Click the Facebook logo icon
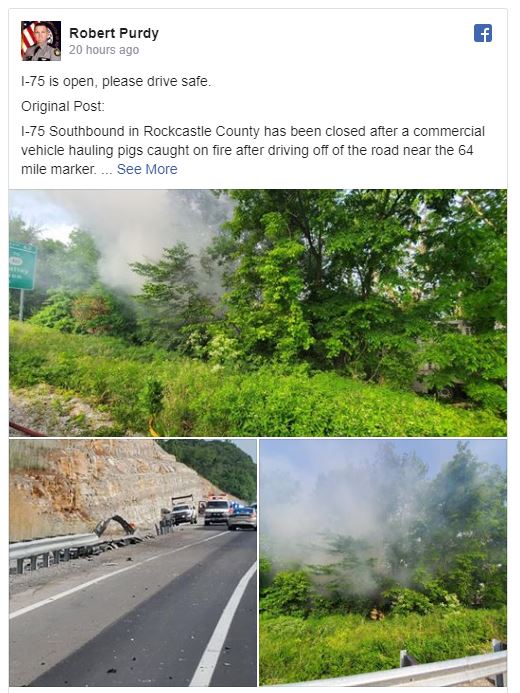The image size is (520, 693). (x=483, y=33)
